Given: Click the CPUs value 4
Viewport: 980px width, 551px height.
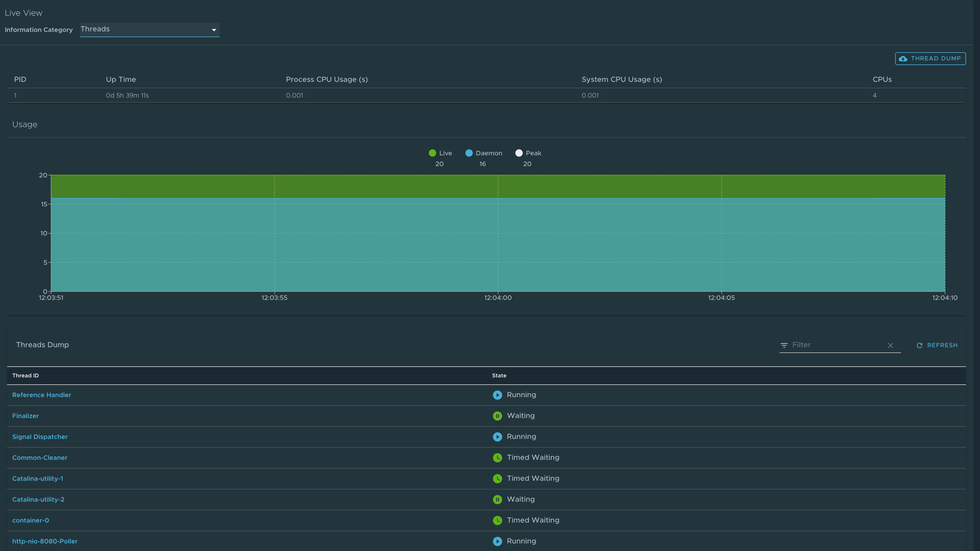Looking at the screenshot, I should point(875,95).
